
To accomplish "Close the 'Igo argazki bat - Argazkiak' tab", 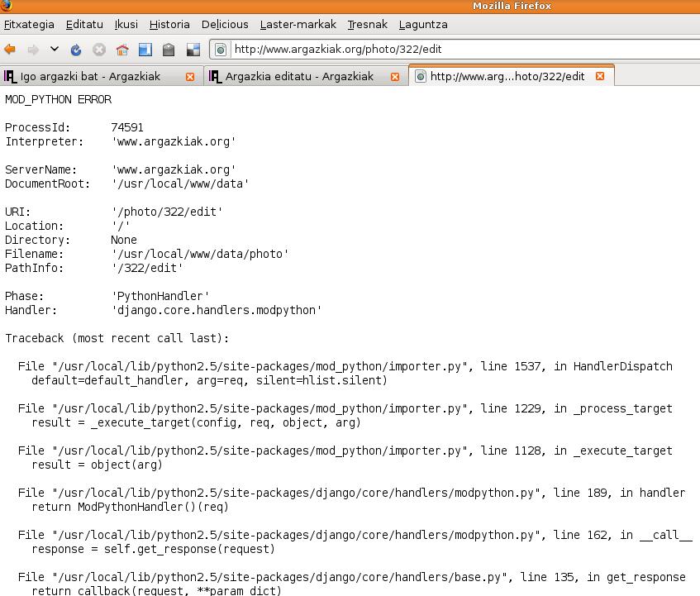I will pos(190,77).
